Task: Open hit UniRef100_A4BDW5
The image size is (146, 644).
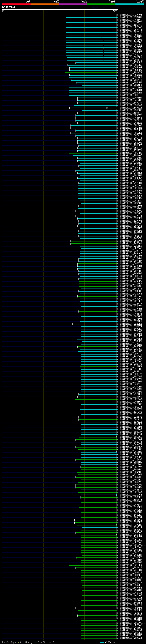Action: click(x=131, y=211)
